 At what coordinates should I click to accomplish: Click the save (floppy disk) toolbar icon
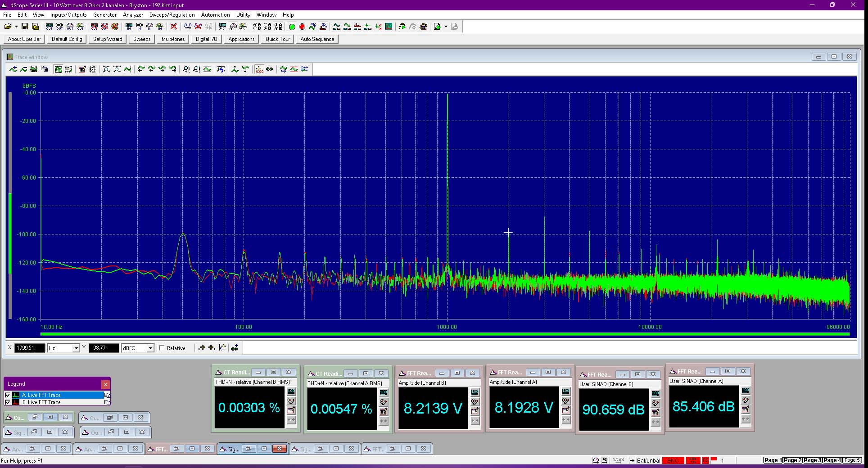(x=25, y=27)
